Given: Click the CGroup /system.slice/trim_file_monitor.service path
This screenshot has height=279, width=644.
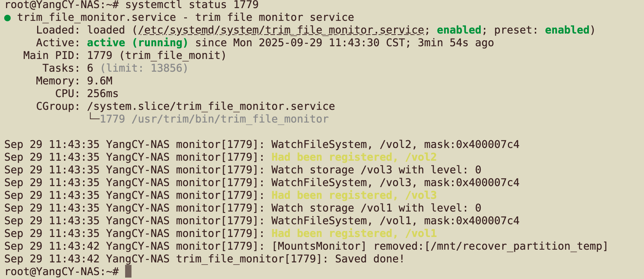Looking at the screenshot, I should point(211,106).
